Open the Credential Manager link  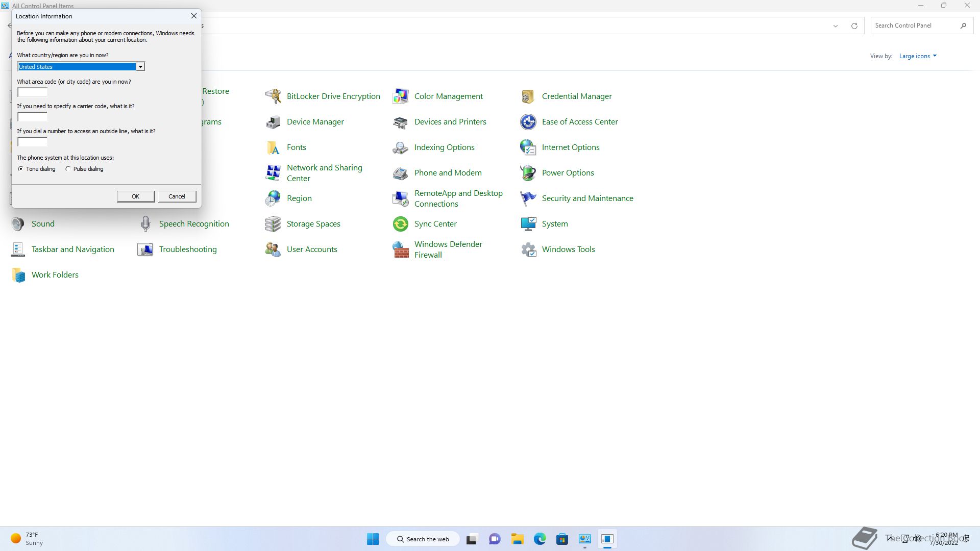pyautogui.click(x=577, y=96)
